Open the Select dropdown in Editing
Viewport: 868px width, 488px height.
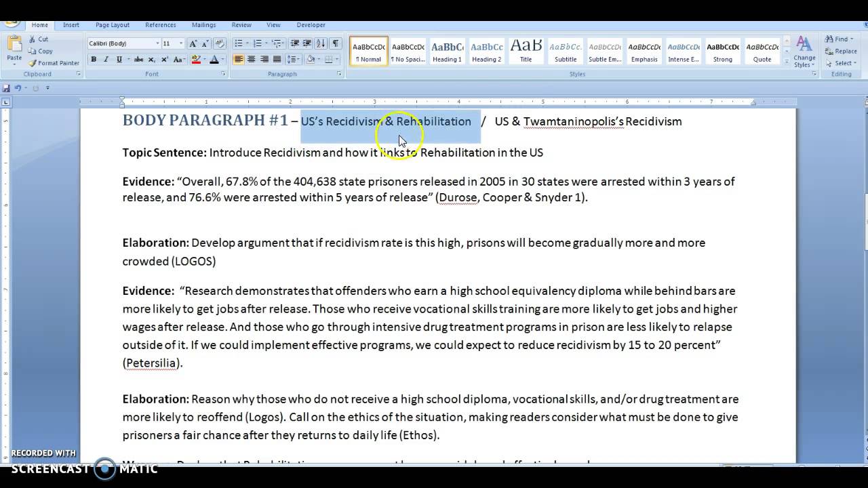point(854,63)
